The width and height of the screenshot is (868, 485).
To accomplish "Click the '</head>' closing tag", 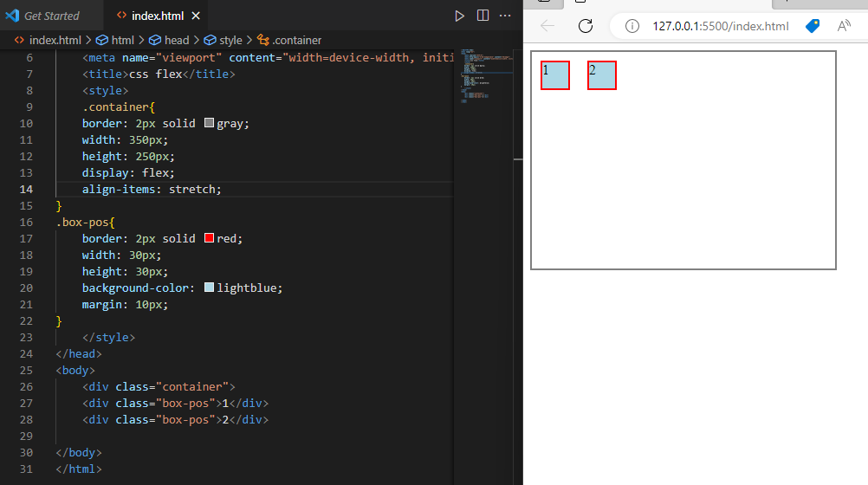I will pyautogui.click(x=79, y=353).
